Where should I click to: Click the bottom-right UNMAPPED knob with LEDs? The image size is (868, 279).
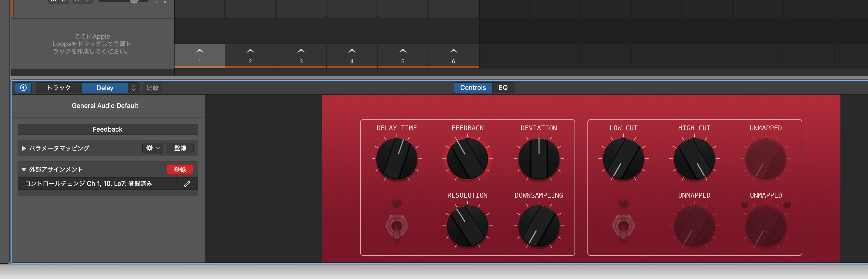(766, 226)
